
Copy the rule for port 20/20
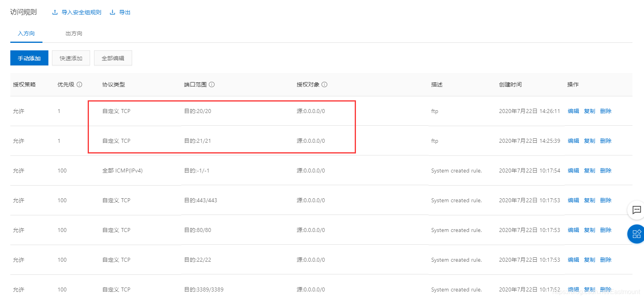tap(590, 111)
